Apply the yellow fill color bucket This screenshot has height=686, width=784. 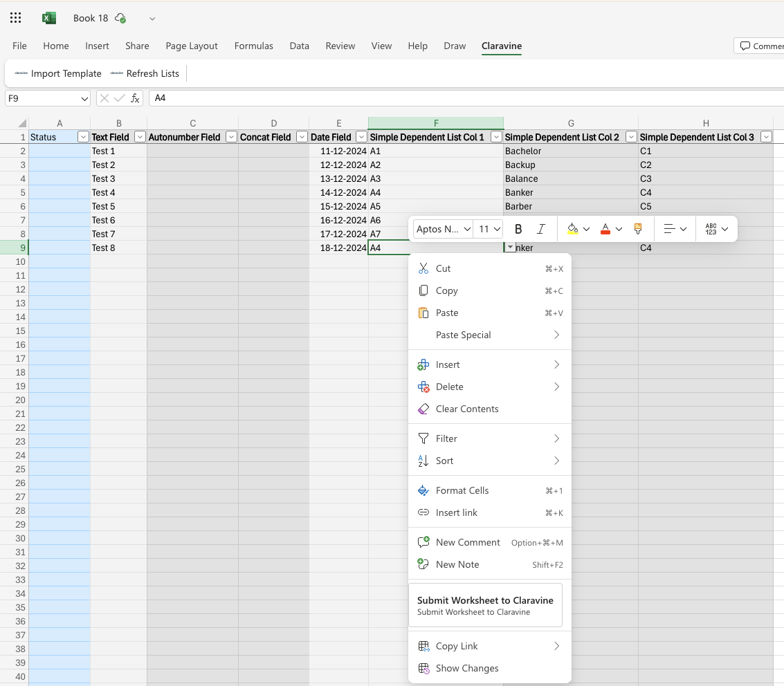(x=572, y=229)
